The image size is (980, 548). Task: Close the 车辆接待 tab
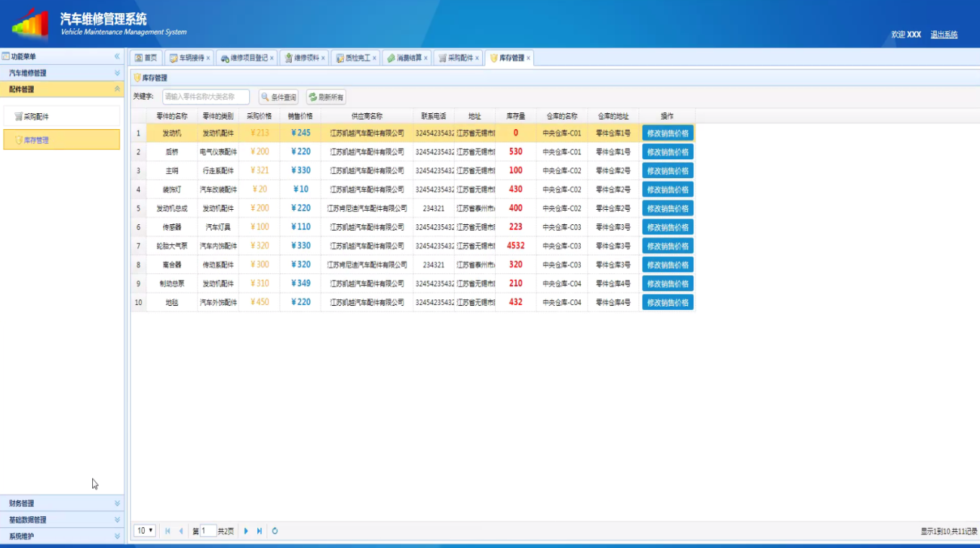coord(208,58)
